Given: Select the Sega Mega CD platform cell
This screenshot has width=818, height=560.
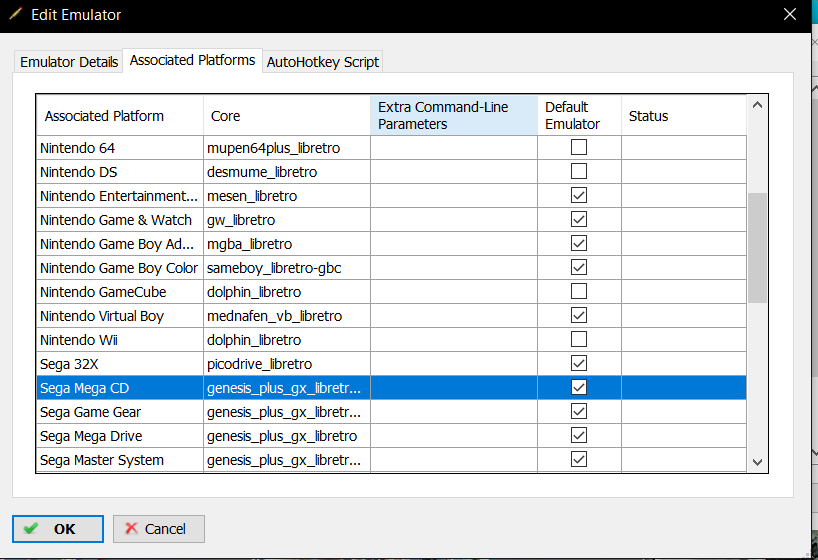Looking at the screenshot, I should pyautogui.click(x=119, y=388).
